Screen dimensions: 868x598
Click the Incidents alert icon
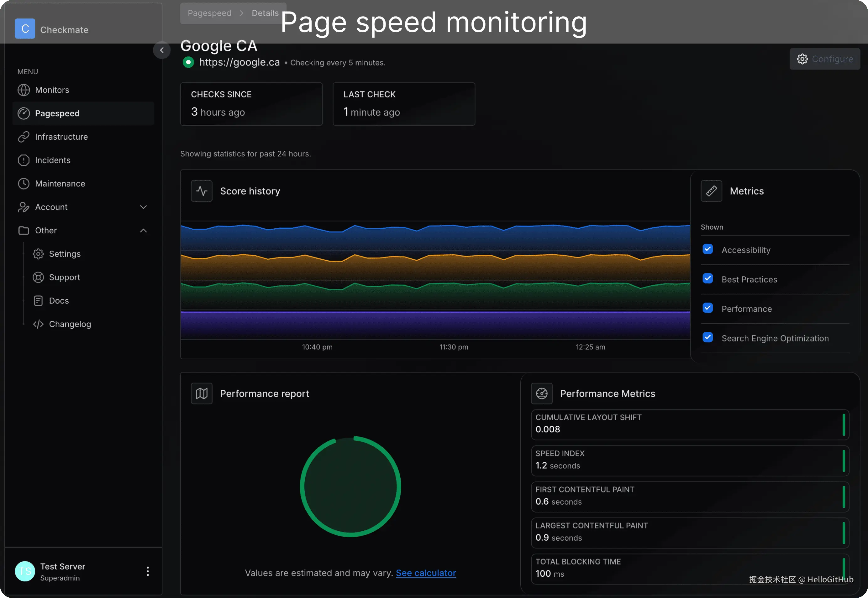[24, 160]
